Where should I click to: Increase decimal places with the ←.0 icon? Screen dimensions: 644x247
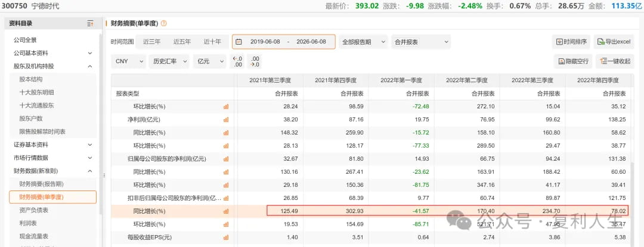pos(237,61)
